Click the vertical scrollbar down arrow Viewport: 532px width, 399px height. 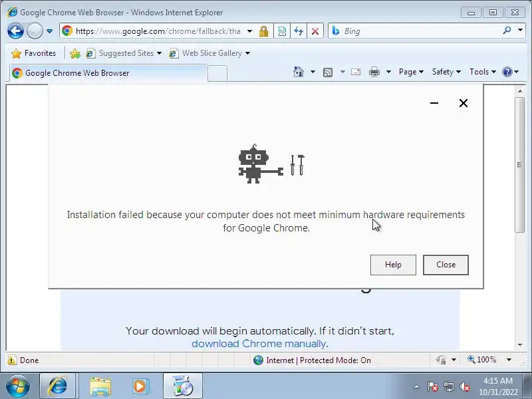click(x=520, y=345)
